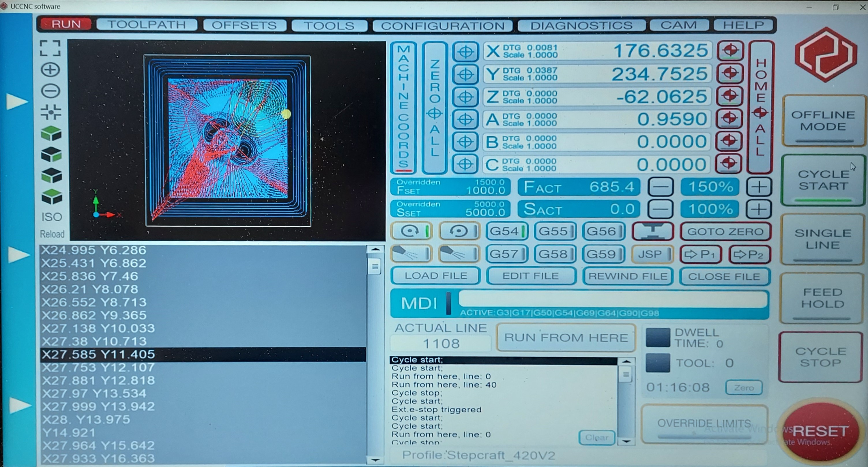Click EDIT FILE button
868x467 pixels.
[x=531, y=276]
